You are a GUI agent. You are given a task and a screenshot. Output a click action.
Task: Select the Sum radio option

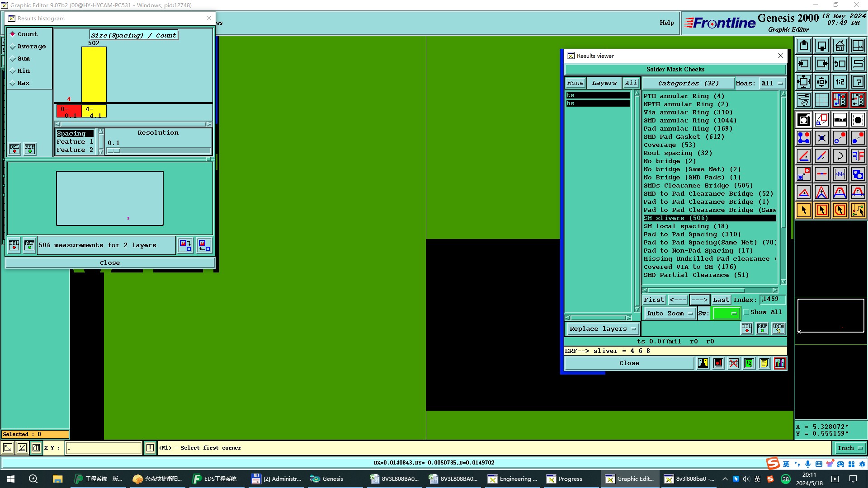click(x=21, y=59)
